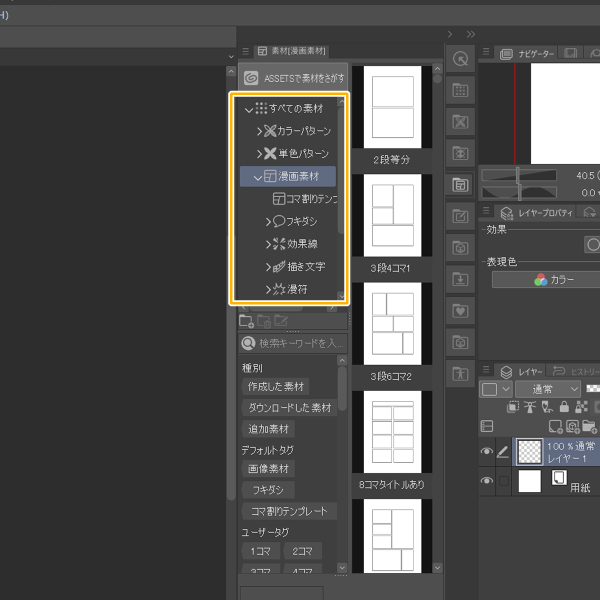Select the 8コマタイトルあり frame template thumbnail
The width and height of the screenshot is (600, 600).
392,432
